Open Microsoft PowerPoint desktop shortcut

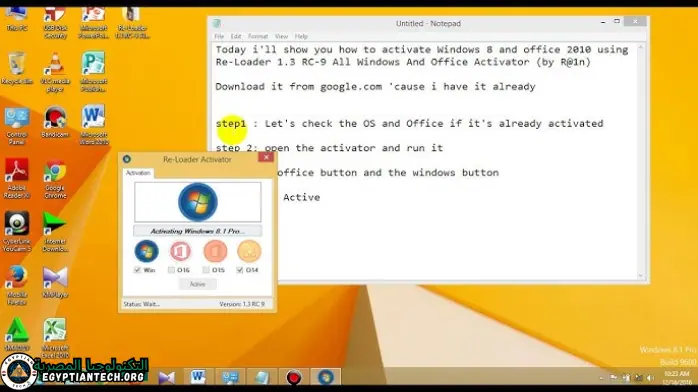[93, 22]
